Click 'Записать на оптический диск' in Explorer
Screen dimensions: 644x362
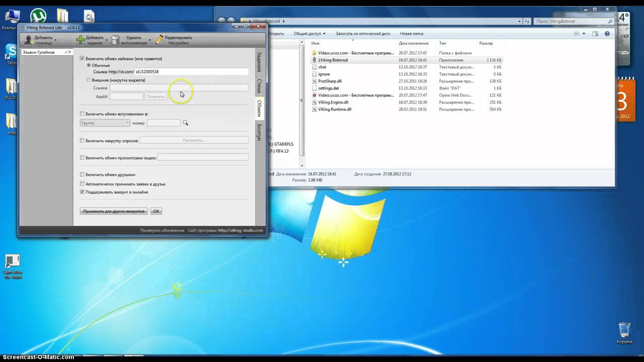click(363, 34)
